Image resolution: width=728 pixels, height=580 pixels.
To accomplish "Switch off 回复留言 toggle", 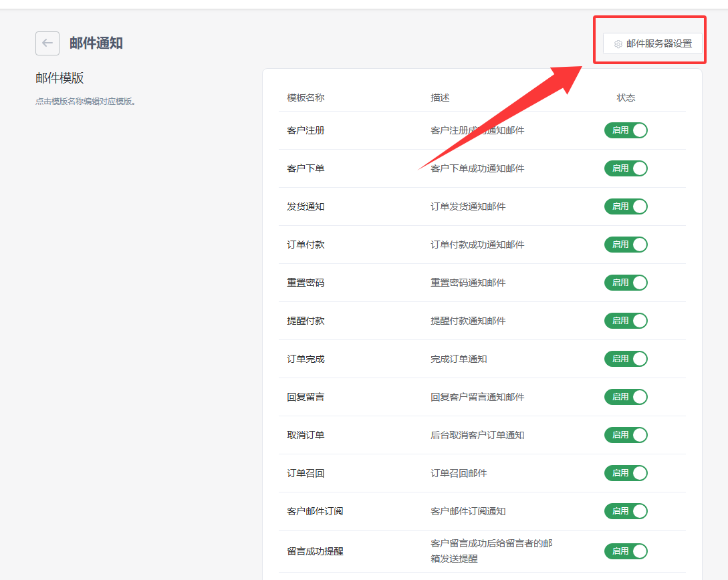I will [x=626, y=397].
